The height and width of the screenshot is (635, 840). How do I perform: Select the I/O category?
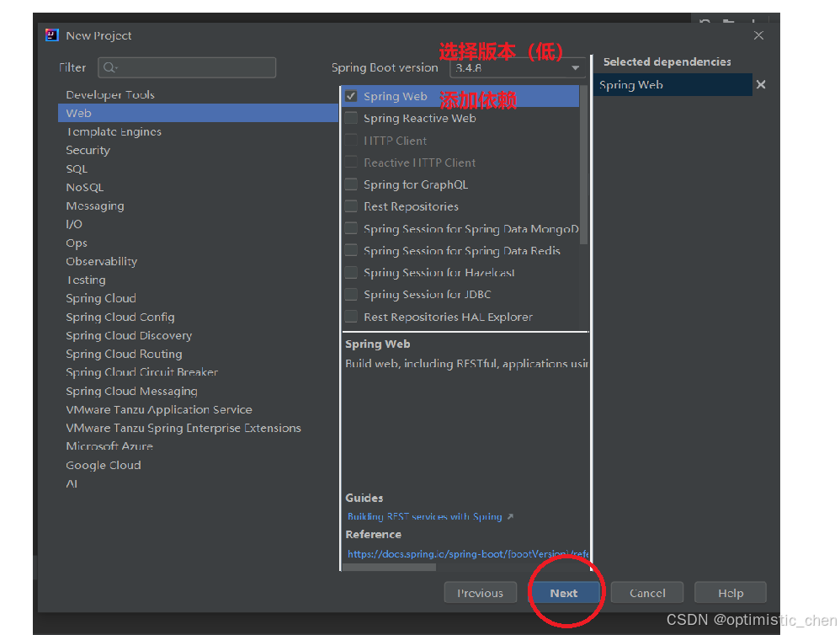(x=74, y=224)
